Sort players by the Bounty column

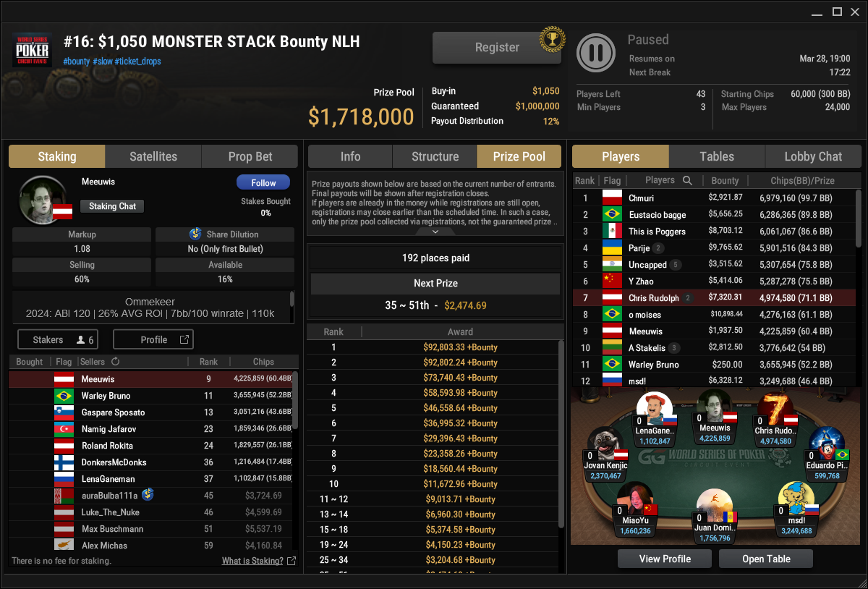tap(725, 181)
